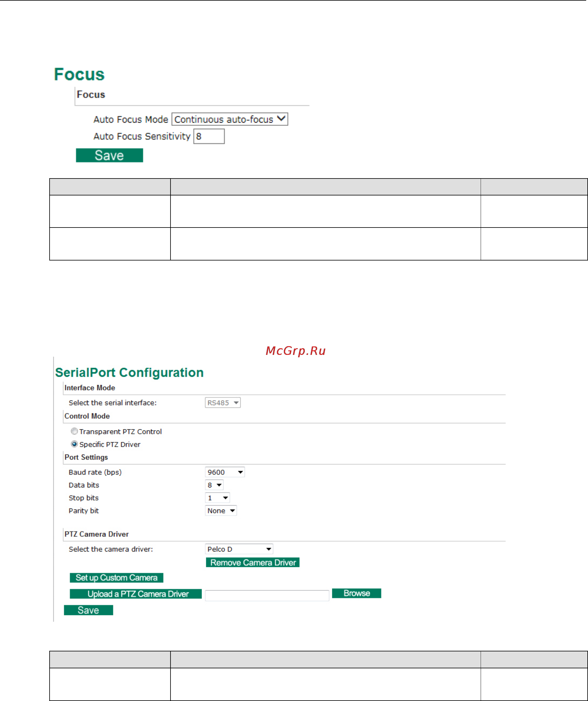Save the Focus settings
Image resolution: width=588 pixels, height=701 pixels.
[109, 155]
